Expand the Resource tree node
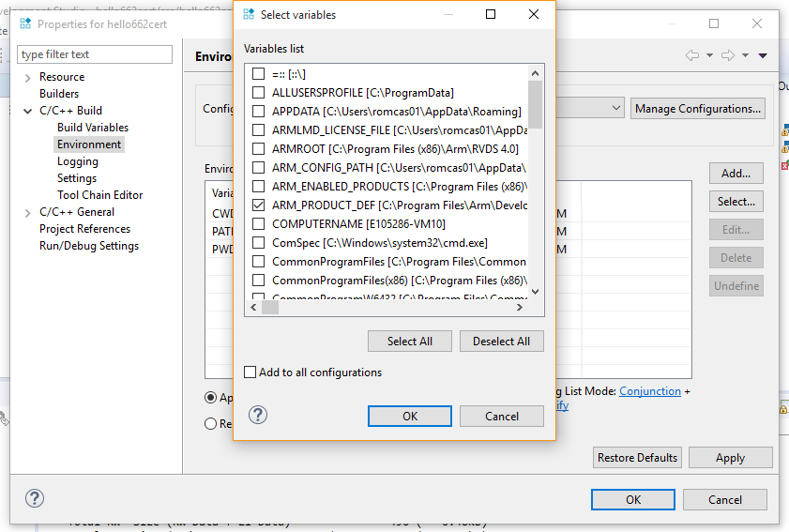Screen dimensions: 789x532 pyautogui.click(x=28, y=78)
